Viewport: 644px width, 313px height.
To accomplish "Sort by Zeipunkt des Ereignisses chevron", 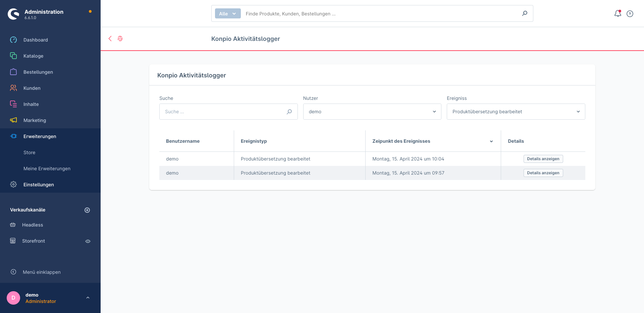I will point(491,141).
